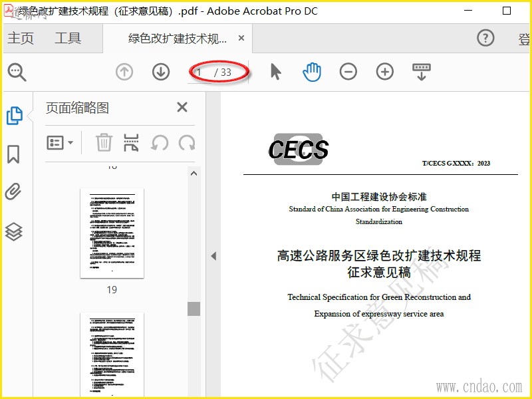Click the thumbnail panel scrollbar thumb
Screen dimensions: 532x399
pyautogui.click(x=194, y=309)
